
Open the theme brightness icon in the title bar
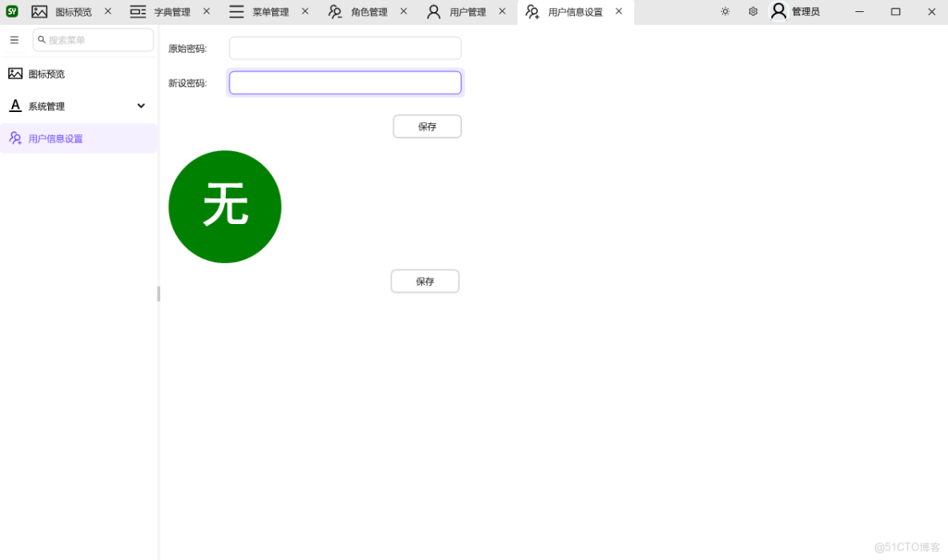[x=725, y=11]
